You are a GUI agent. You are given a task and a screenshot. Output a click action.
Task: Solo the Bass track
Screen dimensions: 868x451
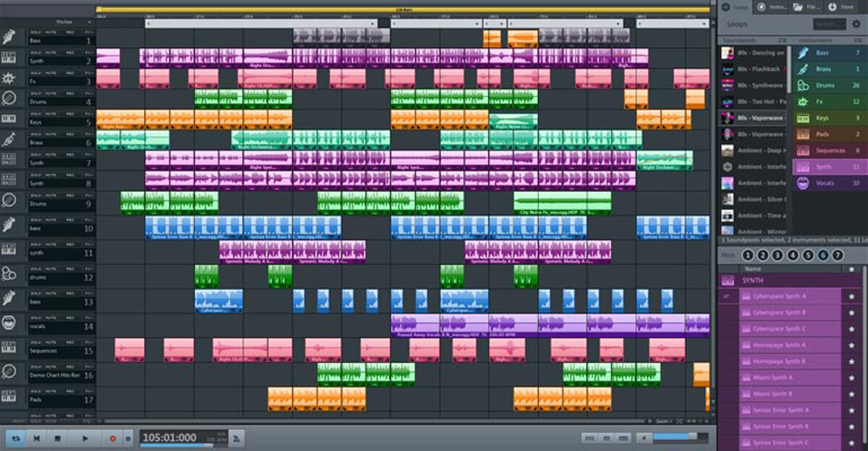[37, 32]
